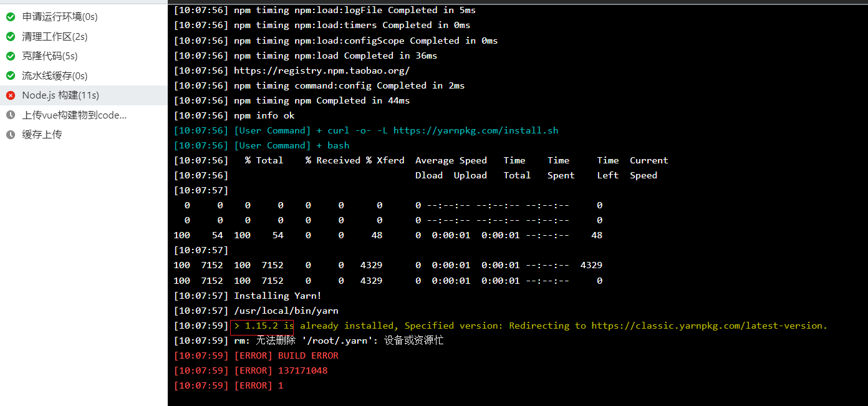
Task: Click the curl yarnpkg install.sh command line
Action: (365, 130)
